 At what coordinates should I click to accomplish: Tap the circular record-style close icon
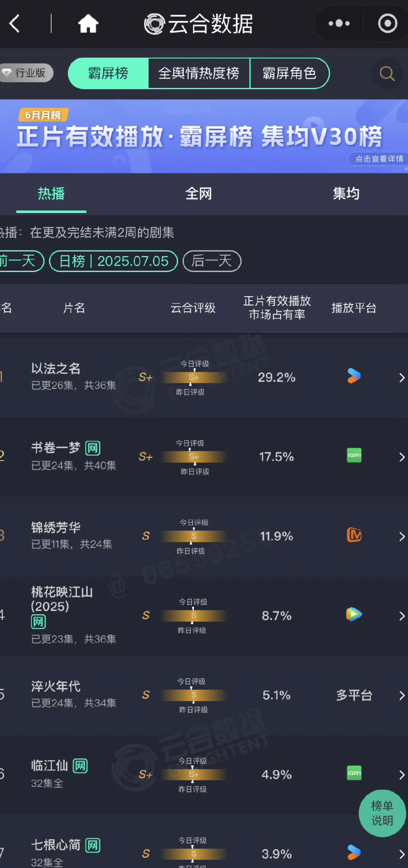(x=388, y=23)
